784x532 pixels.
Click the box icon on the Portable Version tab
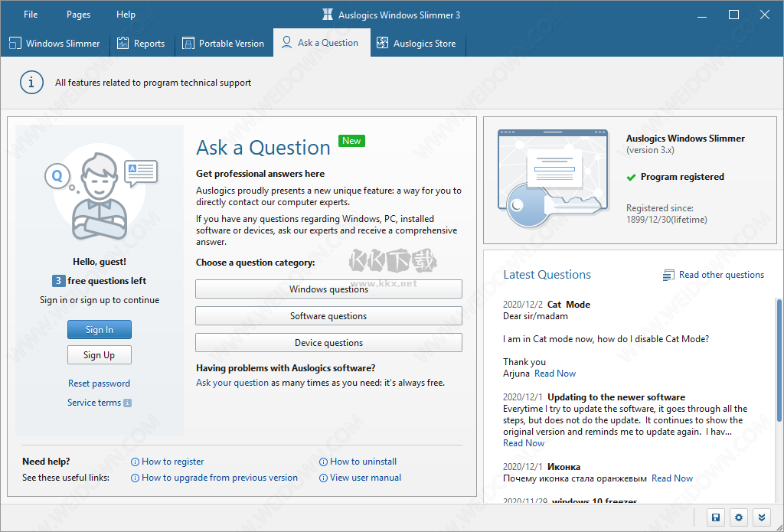188,43
